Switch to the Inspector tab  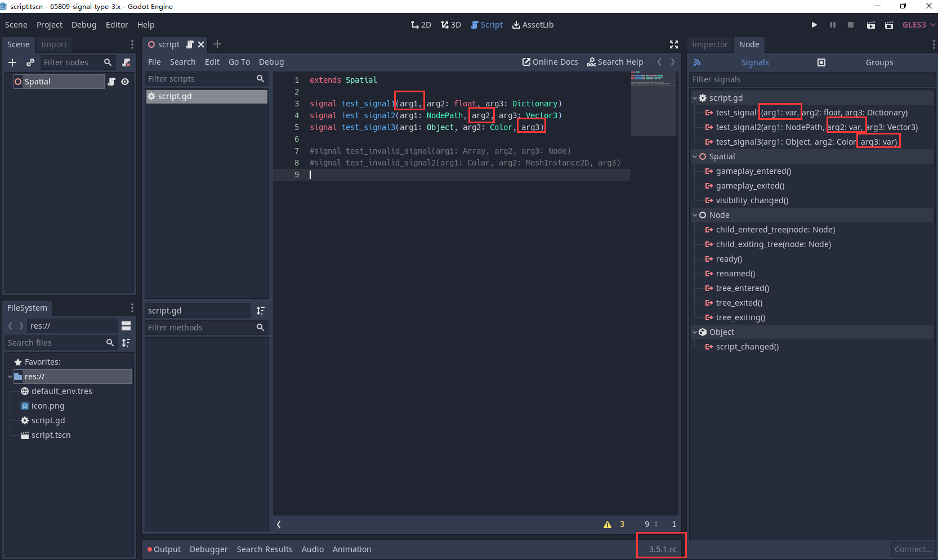[709, 44]
